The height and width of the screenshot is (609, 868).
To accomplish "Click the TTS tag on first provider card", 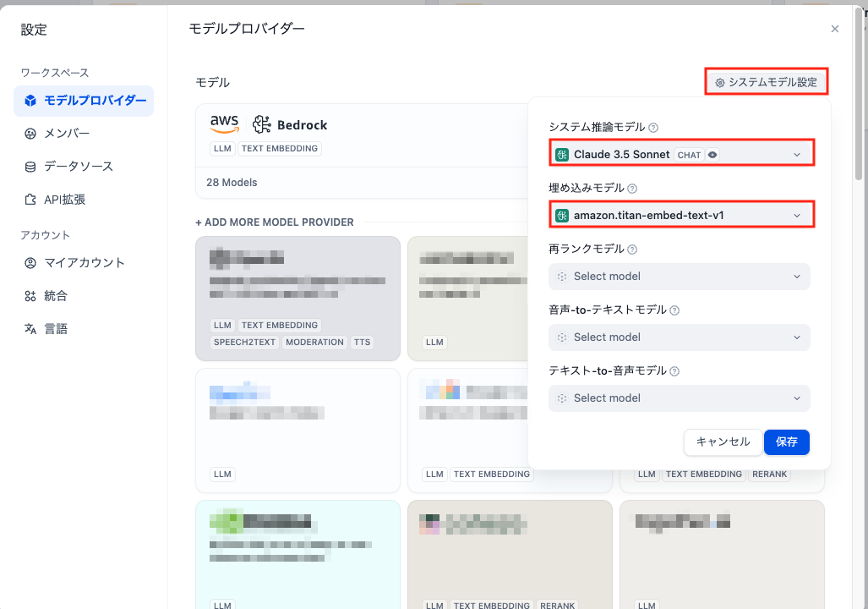I will (362, 343).
